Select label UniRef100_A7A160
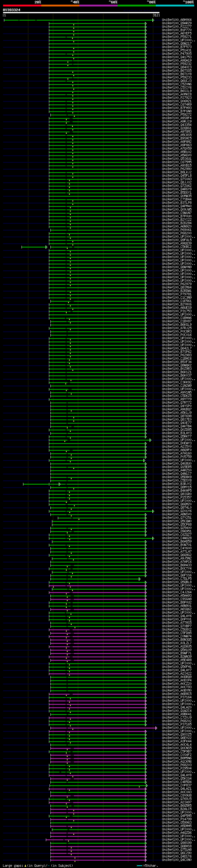 177,453
